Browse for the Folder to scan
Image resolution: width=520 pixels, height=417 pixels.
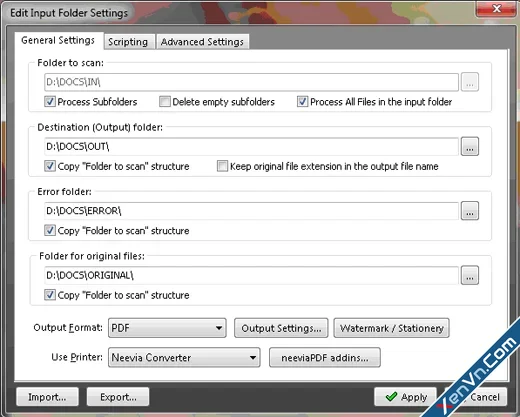point(470,82)
